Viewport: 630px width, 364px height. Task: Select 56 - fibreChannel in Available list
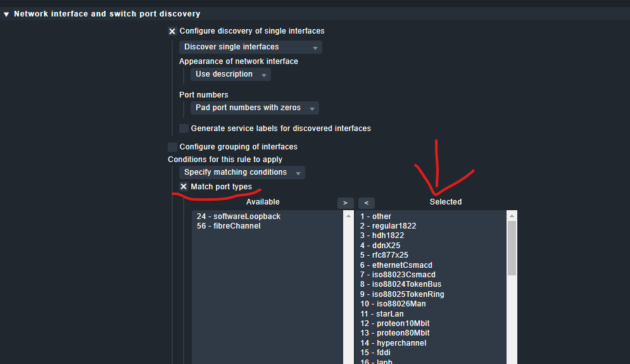(x=228, y=226)
